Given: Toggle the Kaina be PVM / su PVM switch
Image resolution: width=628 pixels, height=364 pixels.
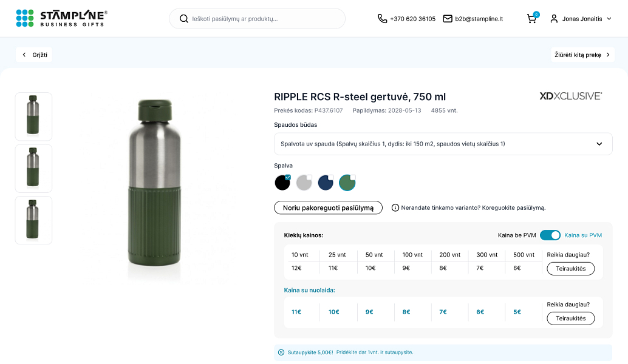Looking at the screenshot, I should (550, 235).
